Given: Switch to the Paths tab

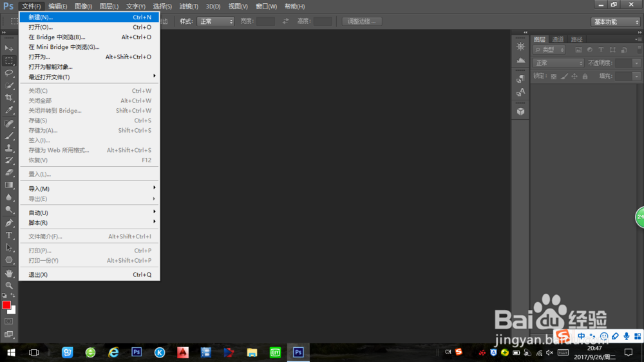Looking at the screenshot, I should 576,39.
